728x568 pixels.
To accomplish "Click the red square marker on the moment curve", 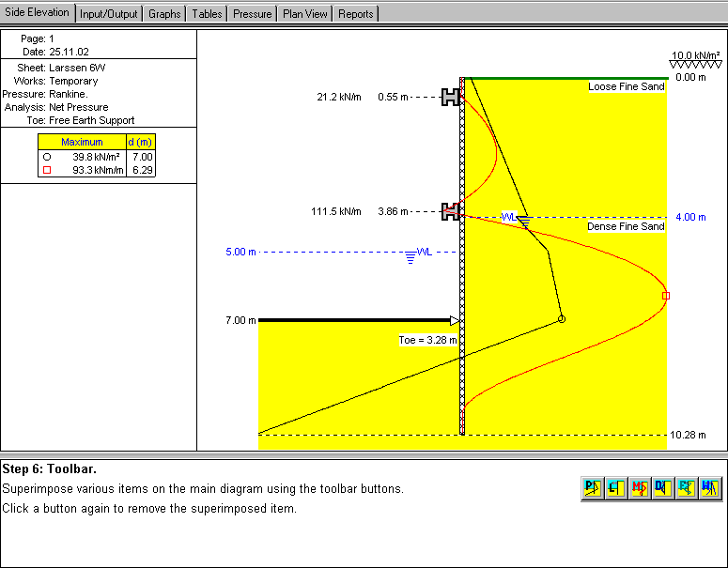I will (666, 296).
